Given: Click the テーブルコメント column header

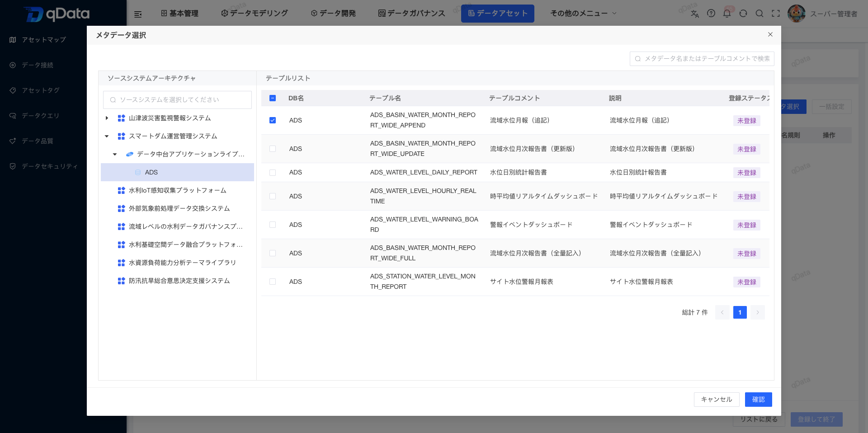Looking at the screenshot, I should (x=514, y=98).
